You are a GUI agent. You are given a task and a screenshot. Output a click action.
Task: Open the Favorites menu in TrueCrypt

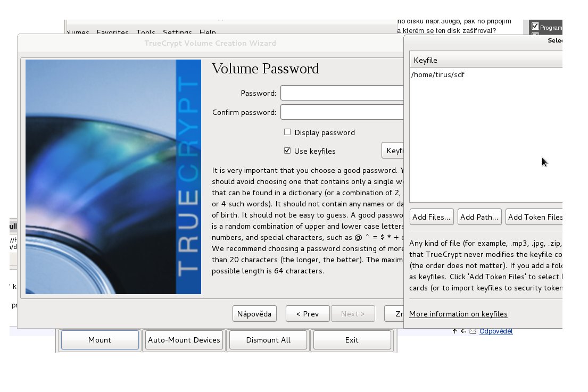(x=112, y=32)
